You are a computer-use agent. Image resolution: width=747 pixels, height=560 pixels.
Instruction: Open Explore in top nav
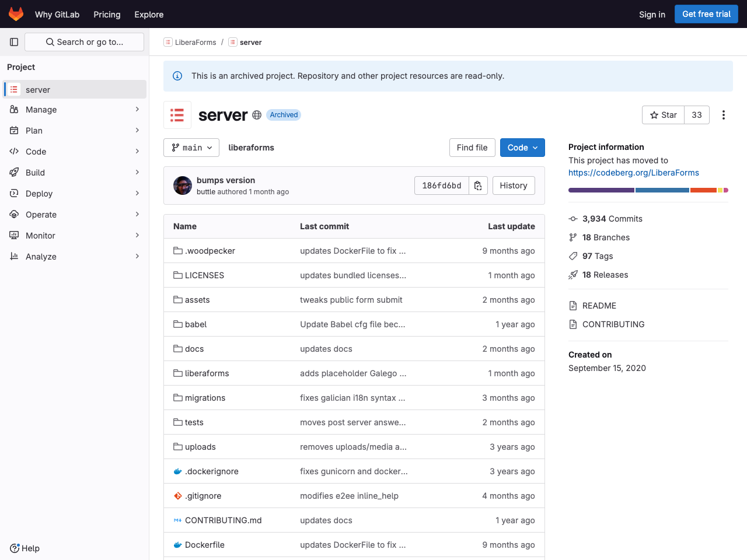pyautogui.click(x=149, y=14)
